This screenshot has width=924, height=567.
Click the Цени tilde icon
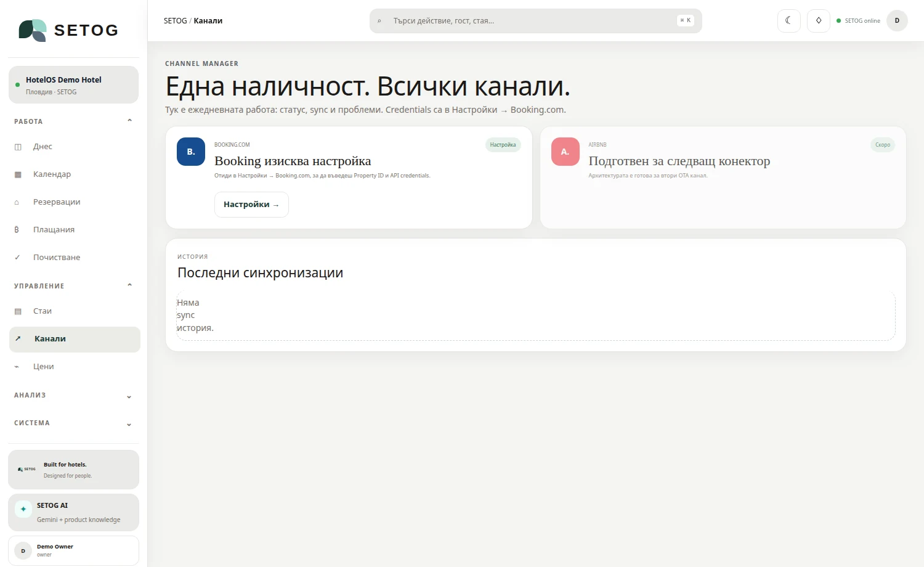pos(17,367)
